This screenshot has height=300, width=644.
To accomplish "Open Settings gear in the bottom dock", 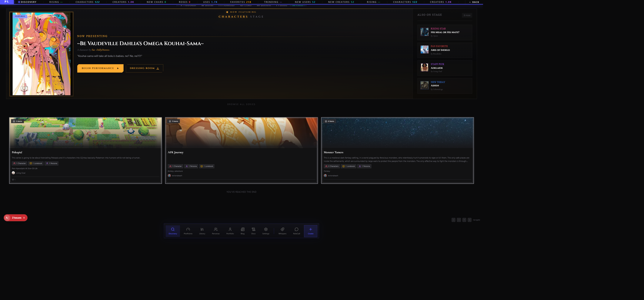I will (x=266, y=231).
